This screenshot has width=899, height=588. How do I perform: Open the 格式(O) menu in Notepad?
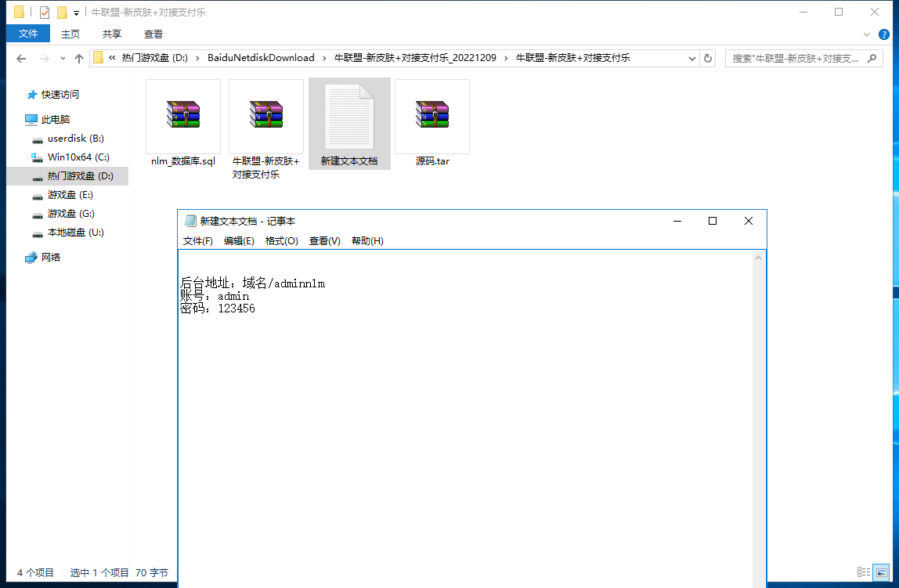point(281,241)
